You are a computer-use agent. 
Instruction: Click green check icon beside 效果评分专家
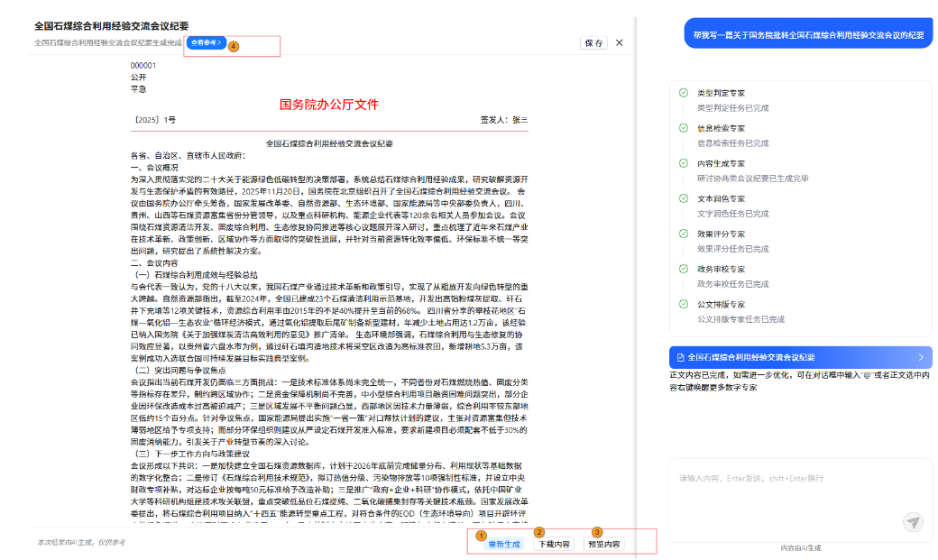tap(684, 234)
